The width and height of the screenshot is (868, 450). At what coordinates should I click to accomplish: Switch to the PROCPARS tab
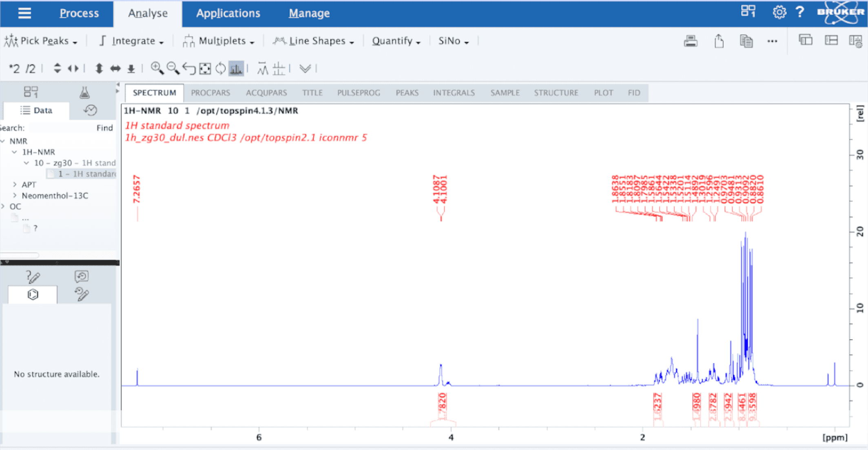[210, 93]
